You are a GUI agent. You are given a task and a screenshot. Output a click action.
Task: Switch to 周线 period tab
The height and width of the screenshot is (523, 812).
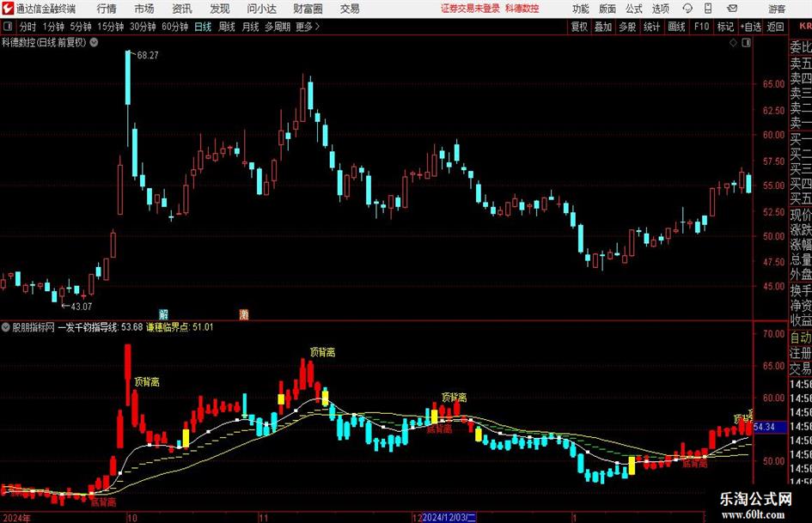tap(226, 27)
